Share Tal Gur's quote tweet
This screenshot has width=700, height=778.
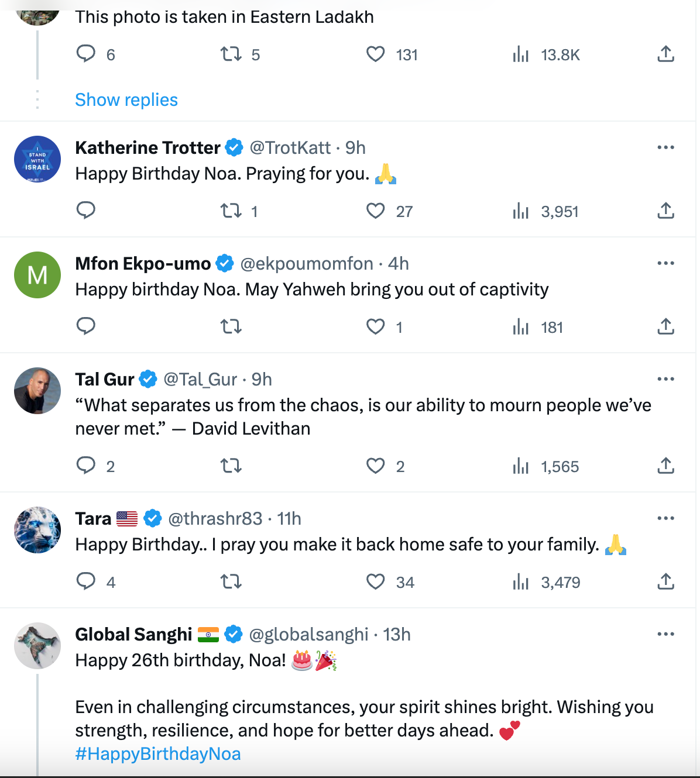(x=665, y=466)
